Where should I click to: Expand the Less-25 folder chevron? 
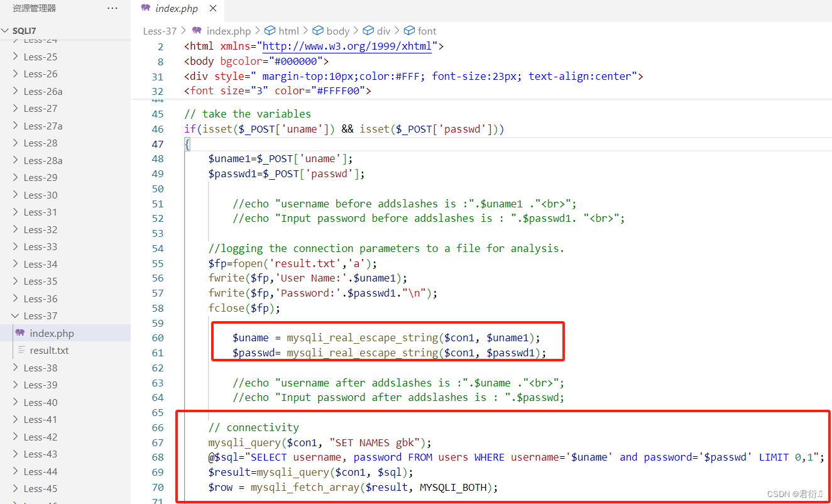(x=16, y=57)
